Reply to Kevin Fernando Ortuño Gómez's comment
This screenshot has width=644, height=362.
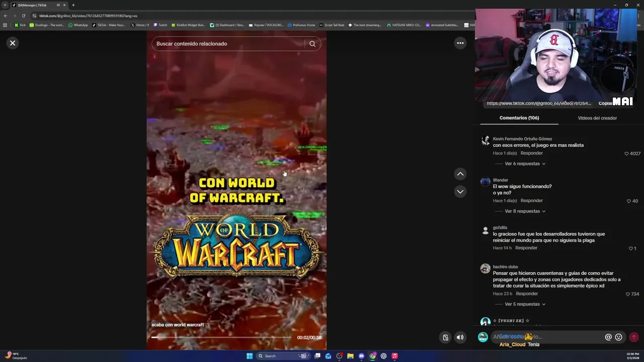531,153
